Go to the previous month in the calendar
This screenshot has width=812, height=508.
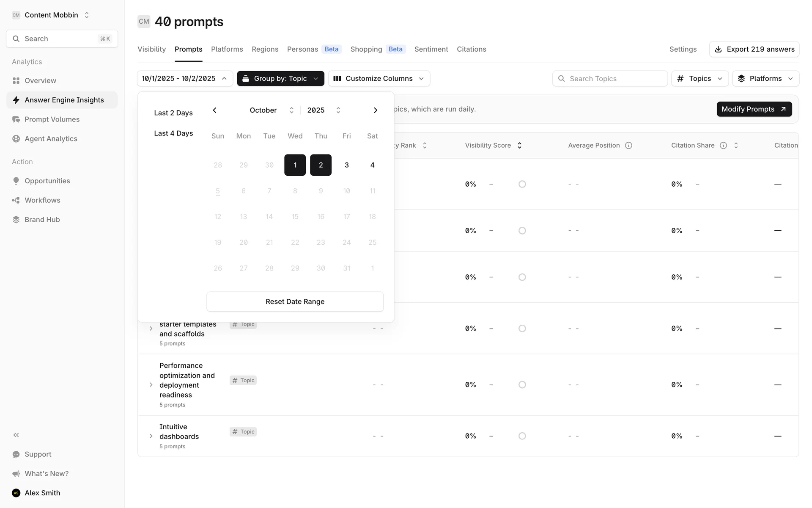[215, 110]
